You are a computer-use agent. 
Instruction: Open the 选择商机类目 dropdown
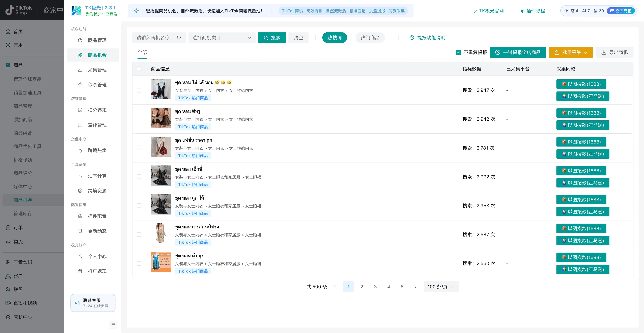[222, 38]
